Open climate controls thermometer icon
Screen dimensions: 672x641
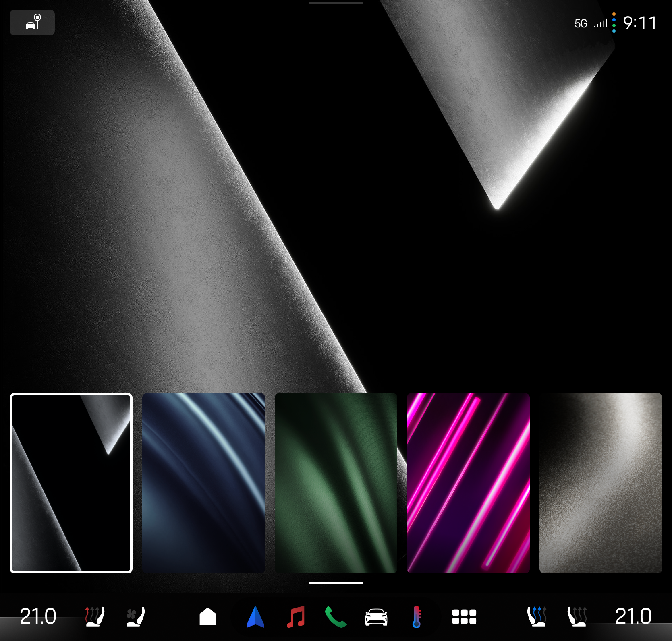pyautogui.click(x=417, y=616)
